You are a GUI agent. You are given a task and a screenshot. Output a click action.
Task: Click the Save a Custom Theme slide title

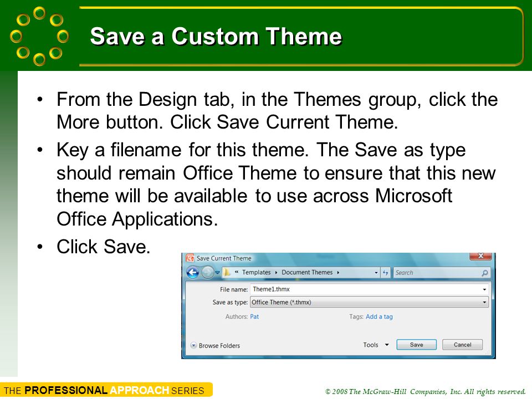pyautogui.click(x=216, y=37)
